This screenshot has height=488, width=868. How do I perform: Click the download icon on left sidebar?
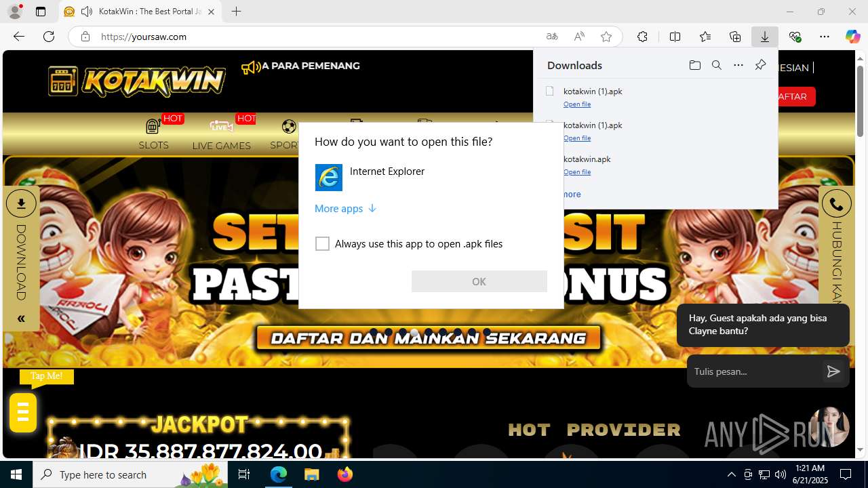(21, 203)
